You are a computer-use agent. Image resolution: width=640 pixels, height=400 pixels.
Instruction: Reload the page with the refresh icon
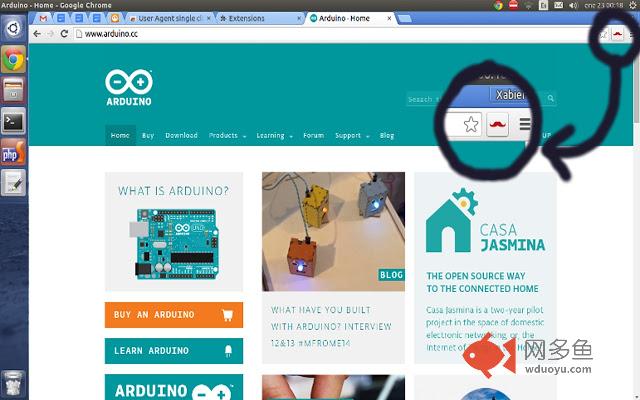pyautogui.click(x=64, y=34)
